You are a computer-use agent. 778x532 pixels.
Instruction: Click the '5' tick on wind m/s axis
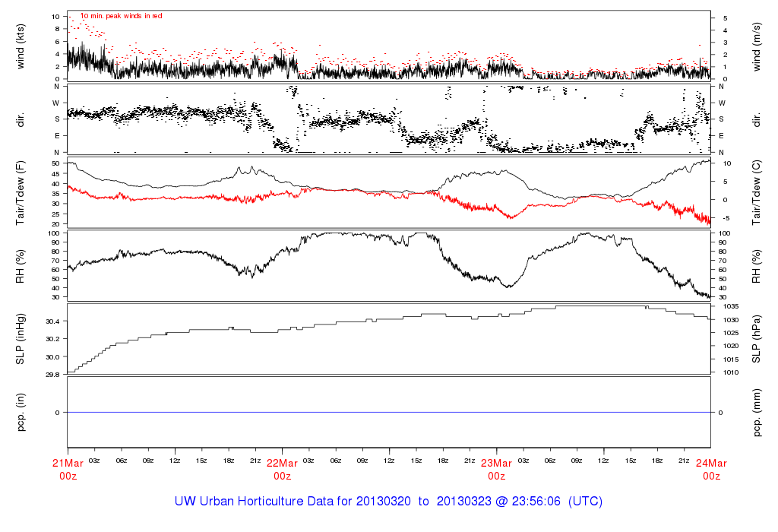726,18
